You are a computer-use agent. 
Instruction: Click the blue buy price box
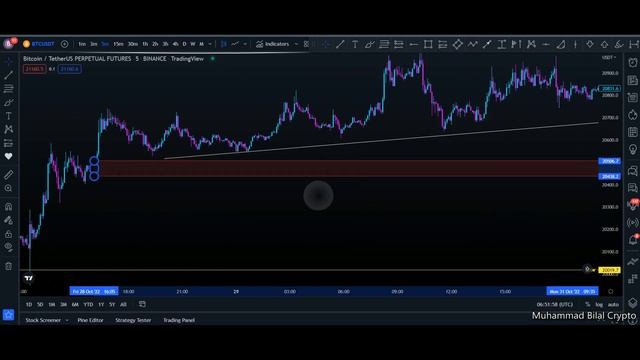(x=69, y=69)
